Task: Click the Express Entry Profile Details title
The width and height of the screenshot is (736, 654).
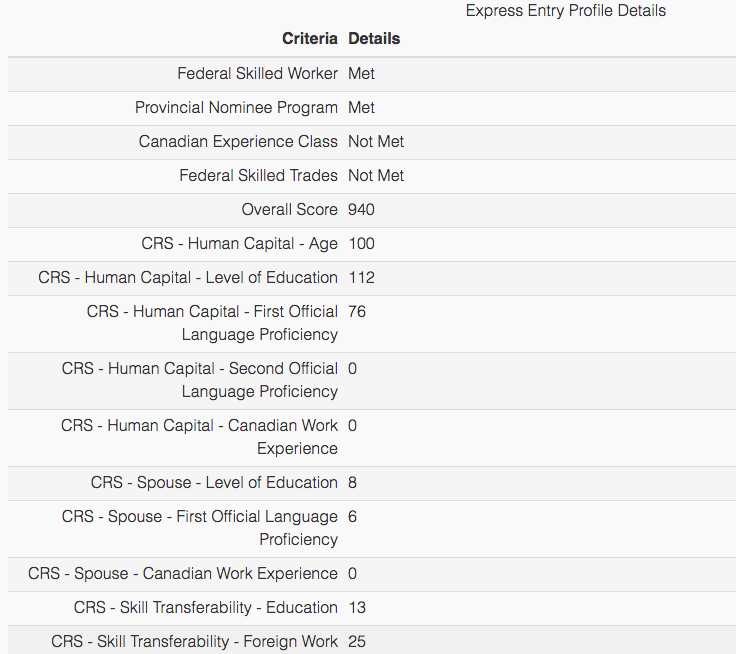Action: (x=565, y=11)
